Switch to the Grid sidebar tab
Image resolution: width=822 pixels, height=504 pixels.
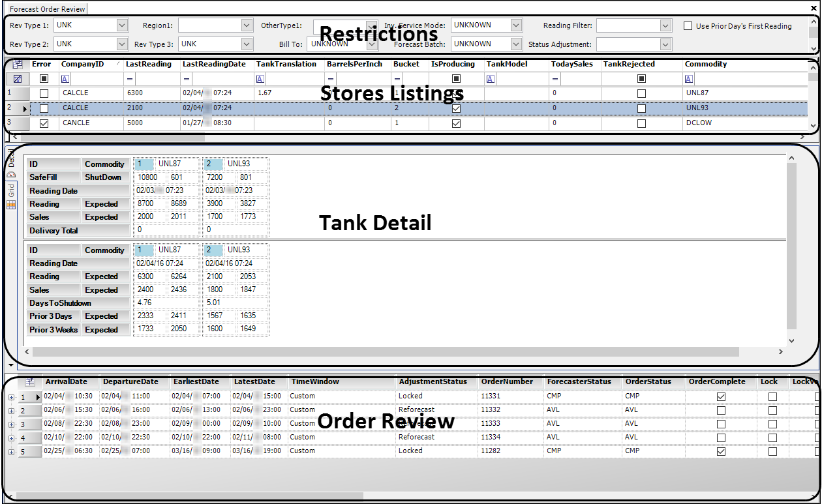(10, 188)
